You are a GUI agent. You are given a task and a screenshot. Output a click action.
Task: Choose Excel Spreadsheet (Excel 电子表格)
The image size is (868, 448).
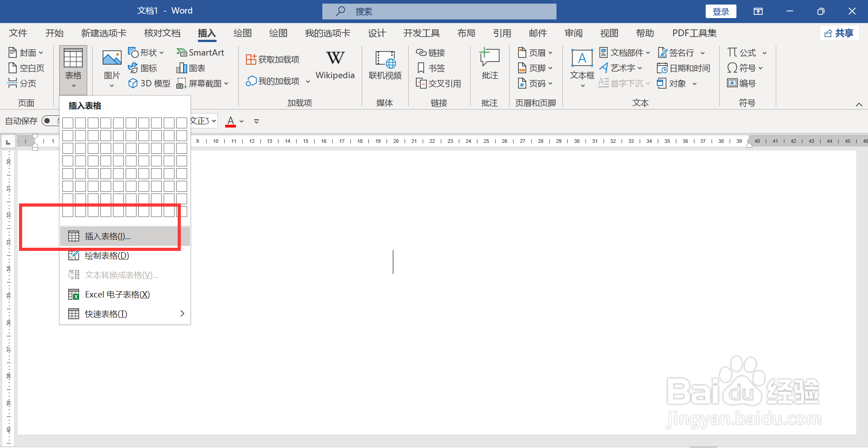pyautogui.click(x=125, y=295)
